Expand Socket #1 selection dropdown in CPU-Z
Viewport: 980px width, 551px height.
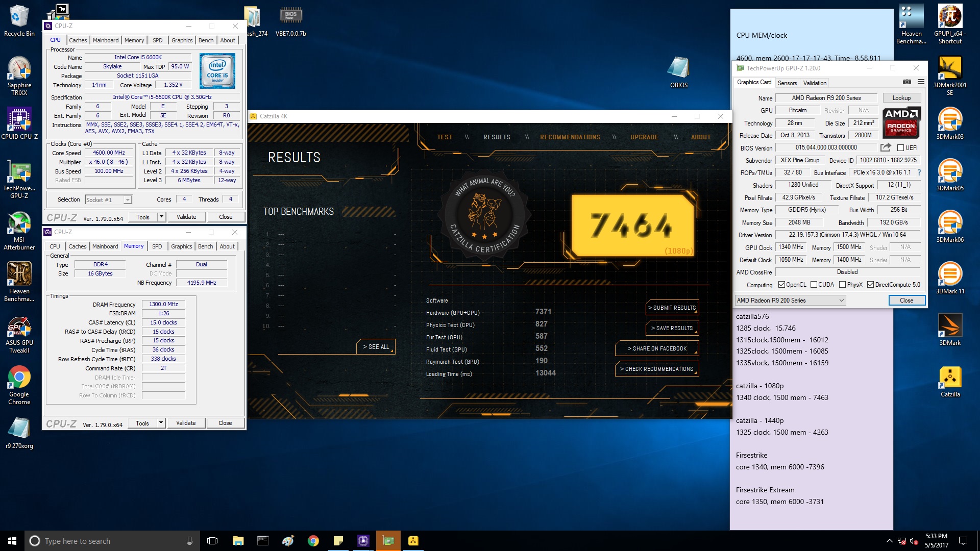(x=128, y=200)
